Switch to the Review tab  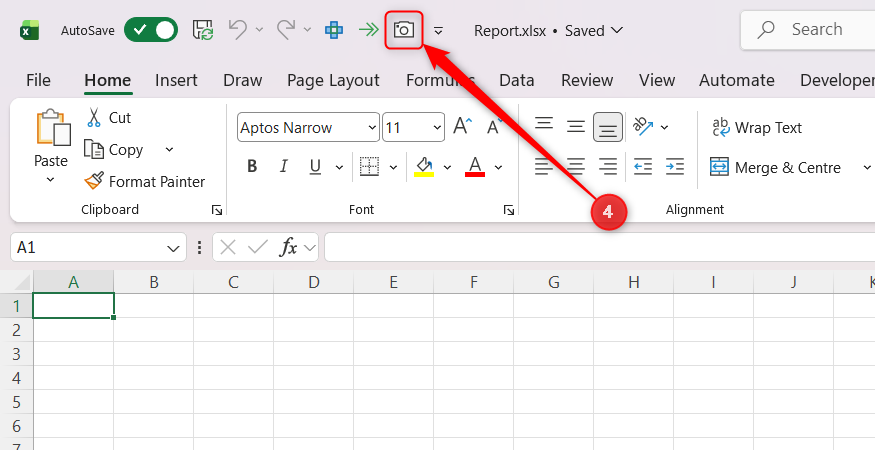pyautogui.click(x=587, y=80)
